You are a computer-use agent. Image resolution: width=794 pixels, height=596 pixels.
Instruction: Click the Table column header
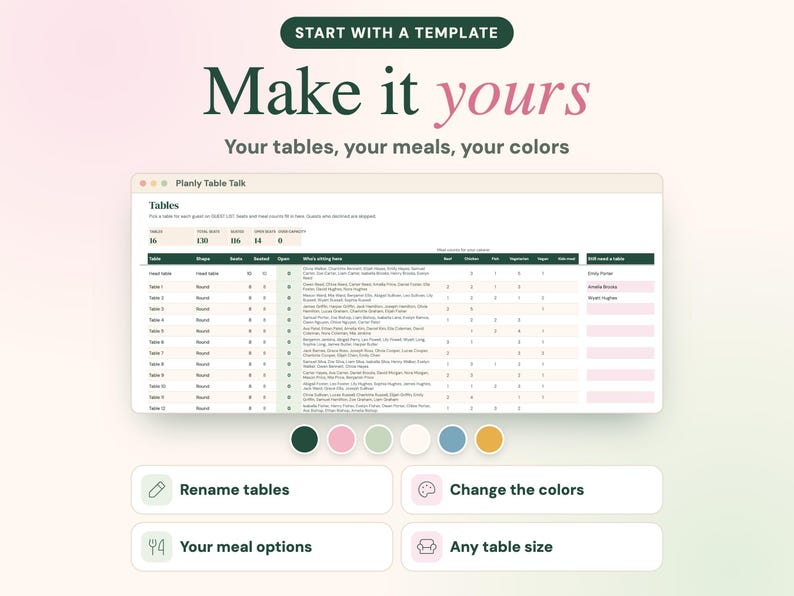point(155,259)
